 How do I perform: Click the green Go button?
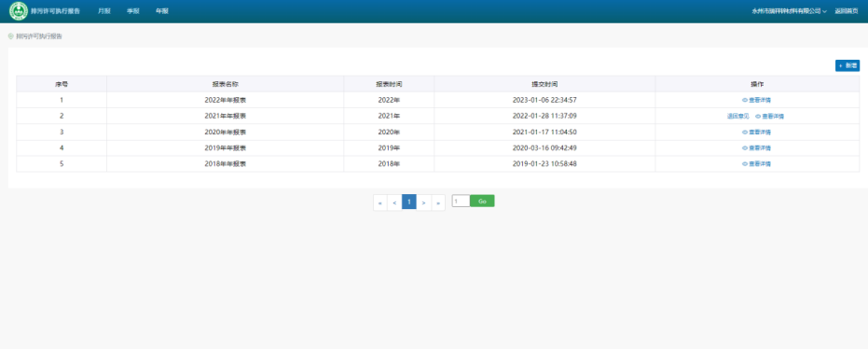tap(482, 201)
